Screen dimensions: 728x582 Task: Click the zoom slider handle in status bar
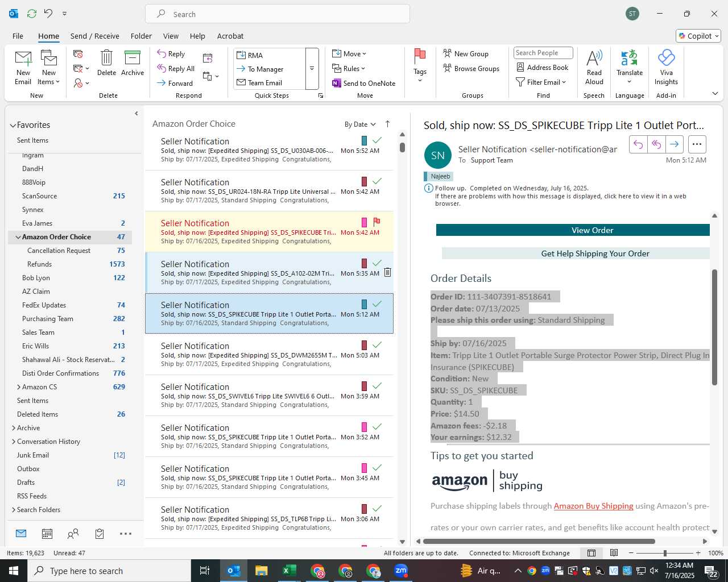click(x=665, y=553)
